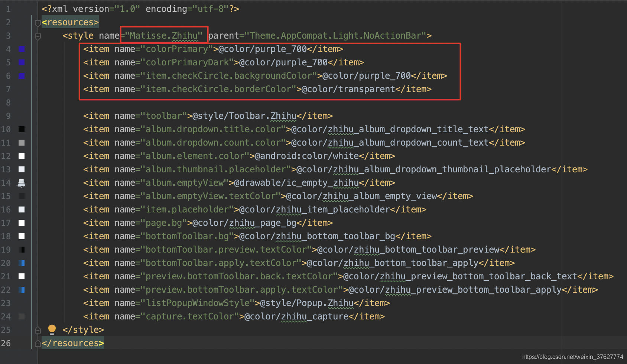Screen dimensions: 627x364
Task: Click the @color/zhihu_bottom_toolbar_apply reference
Action: (393, 263)
